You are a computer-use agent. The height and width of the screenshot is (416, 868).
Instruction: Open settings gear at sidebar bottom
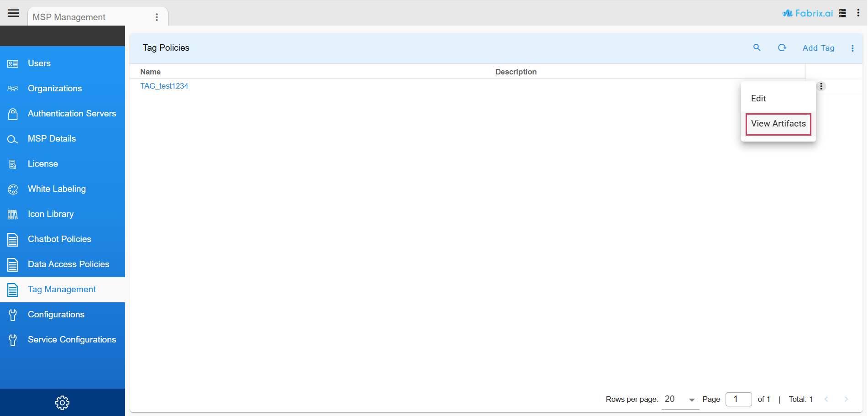point(62,402)
